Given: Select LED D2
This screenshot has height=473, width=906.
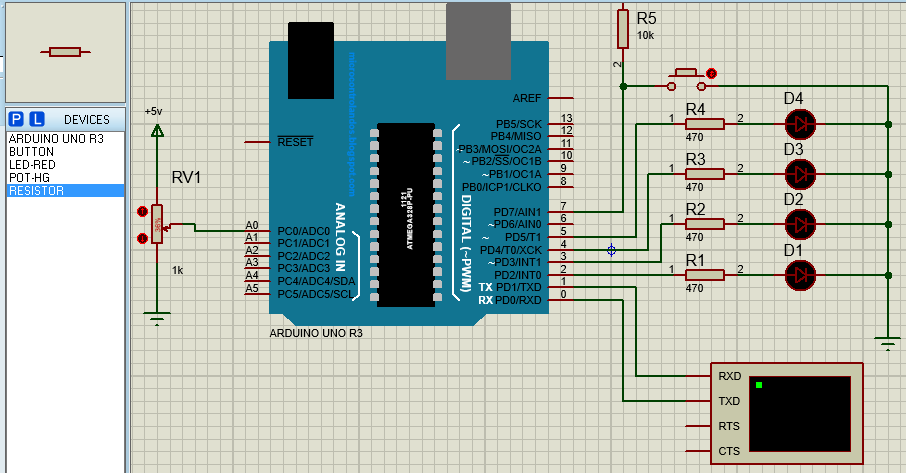Looking at the screenshot, I should (x=800, y=224).
